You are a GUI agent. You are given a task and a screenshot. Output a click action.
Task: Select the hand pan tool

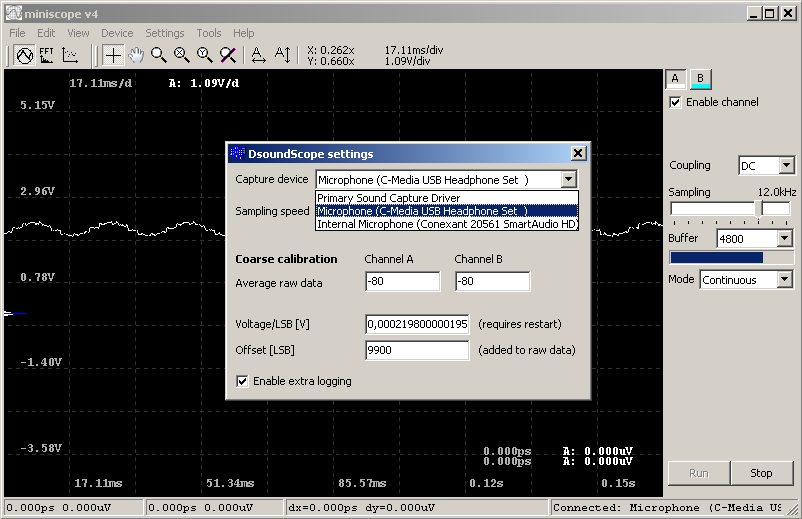(136, 55)
